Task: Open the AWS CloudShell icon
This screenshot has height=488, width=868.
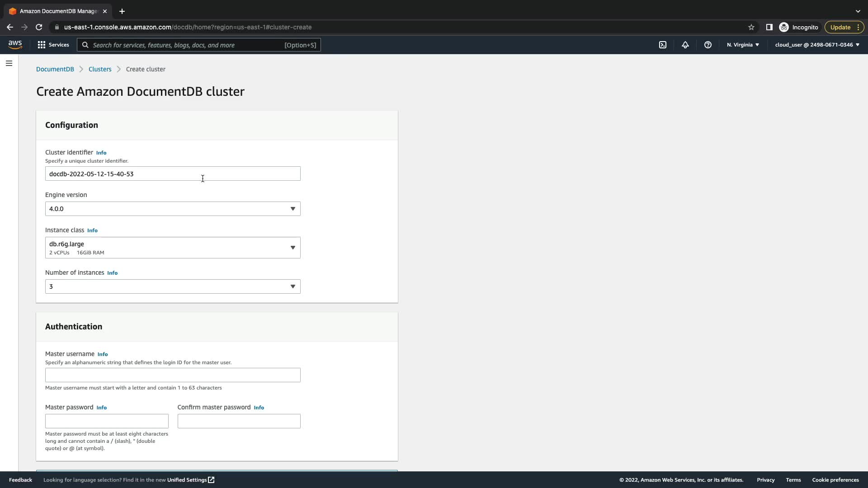Action: click(x=663, y=45)
